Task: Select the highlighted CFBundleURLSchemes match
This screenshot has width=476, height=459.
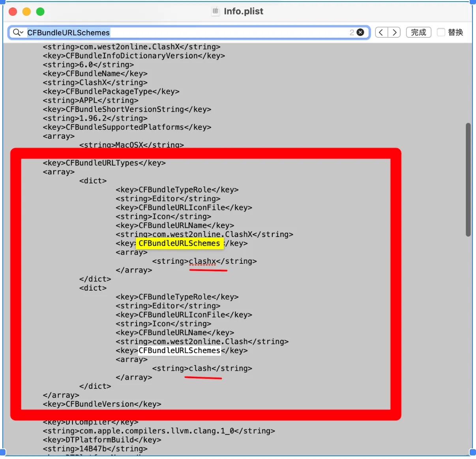Action: 180,243
